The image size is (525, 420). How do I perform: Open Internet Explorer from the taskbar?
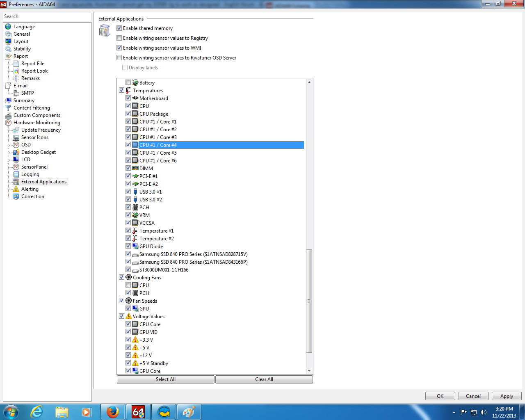click(x=37, y=411)
